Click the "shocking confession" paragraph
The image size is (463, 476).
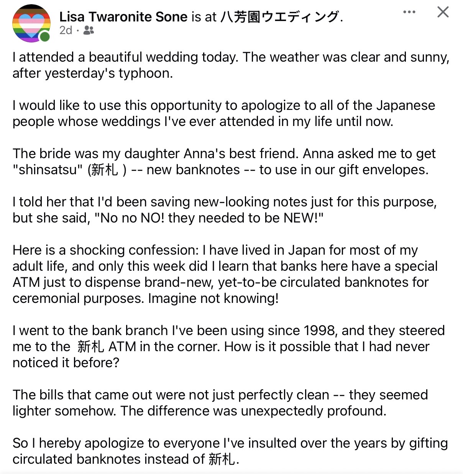pyautogui.click(x=225, y=274)
